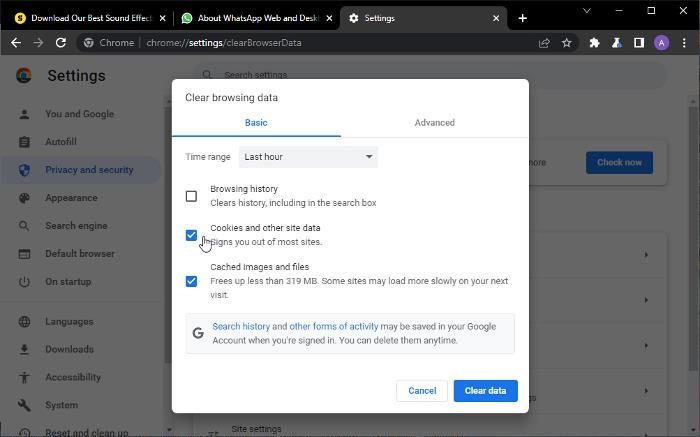Close the Sound Effects tab
This screenshot has width=700, height=437.
click(x=162, y=18)
